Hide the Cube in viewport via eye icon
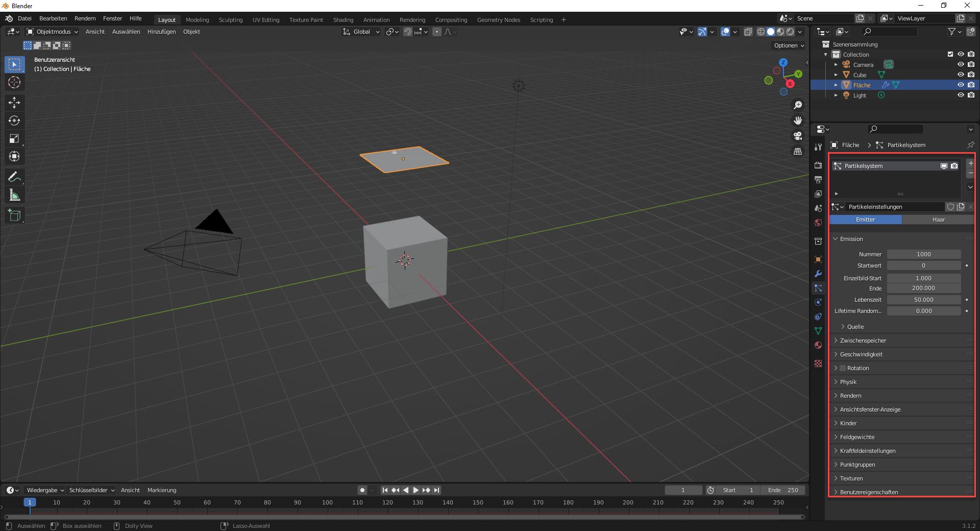The width and height of the screenshot is (980, 531). (961, 75)
